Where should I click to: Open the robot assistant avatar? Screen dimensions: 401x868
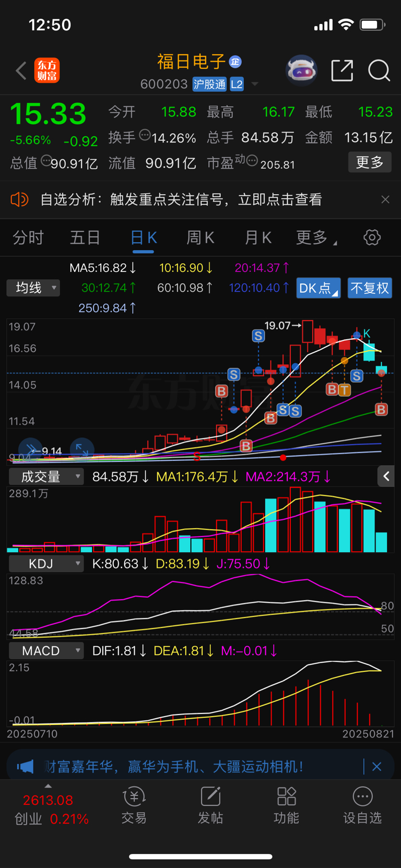tap(301, 70)
